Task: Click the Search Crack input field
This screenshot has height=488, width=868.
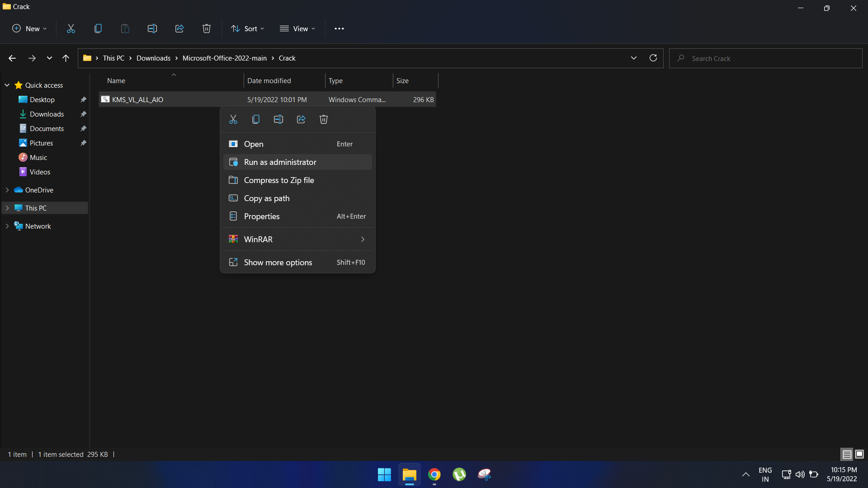Action: (x=766, y=58)
